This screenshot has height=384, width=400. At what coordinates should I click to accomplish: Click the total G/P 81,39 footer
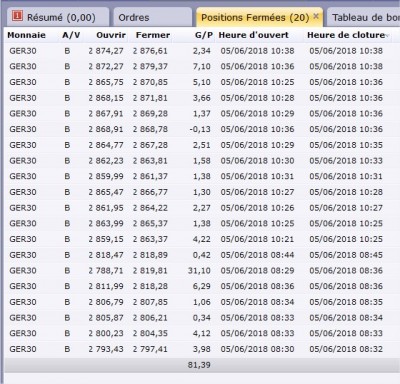pyautogui.click(x=199, y=365)
